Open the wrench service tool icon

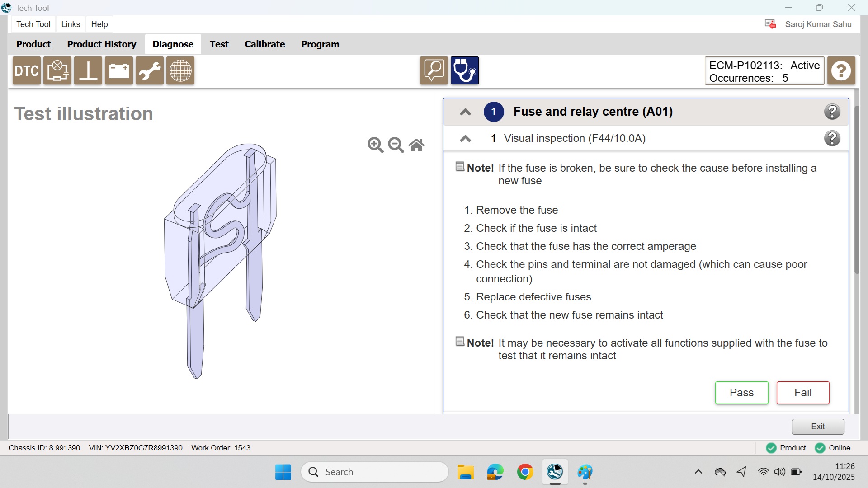150,71
